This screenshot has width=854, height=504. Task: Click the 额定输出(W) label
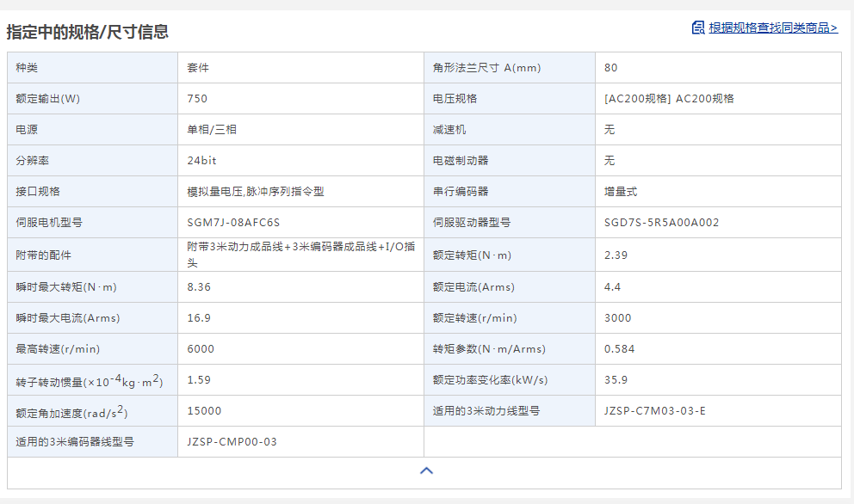click(48, 99)
